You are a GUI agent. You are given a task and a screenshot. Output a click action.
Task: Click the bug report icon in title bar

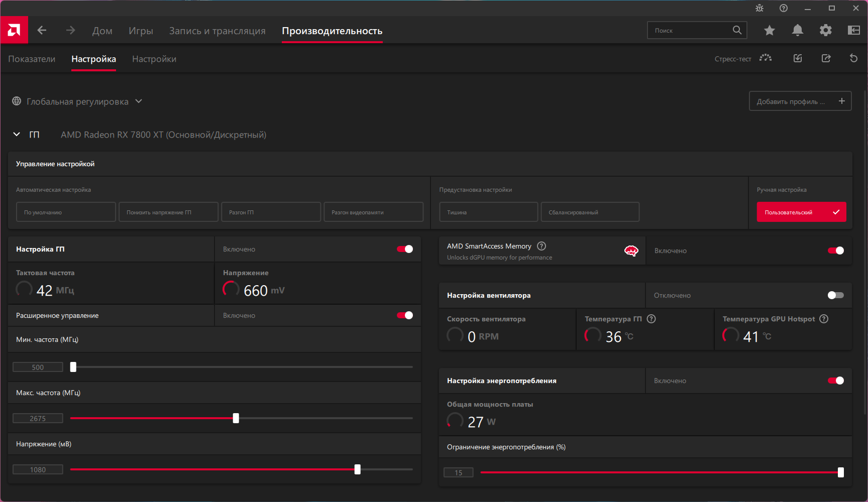(759, 8)
